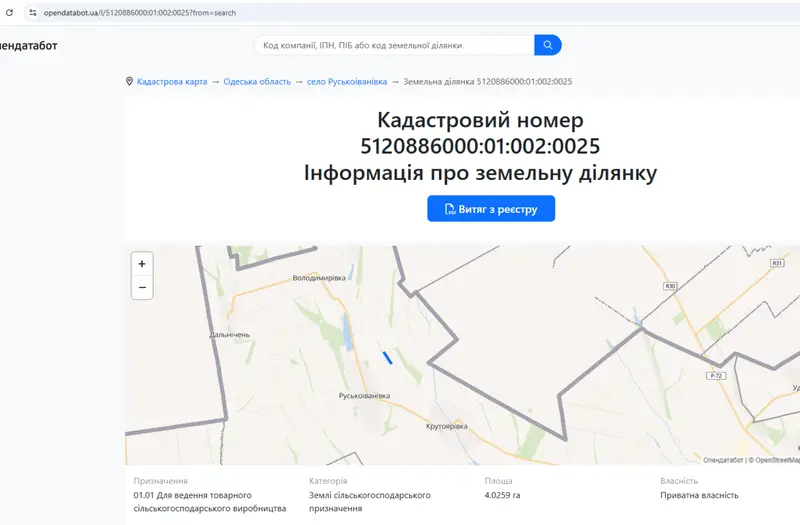Screen dimensions: 800x525
Task: Click the Дальнічень label on the map
Action: (x=230, y=335)
